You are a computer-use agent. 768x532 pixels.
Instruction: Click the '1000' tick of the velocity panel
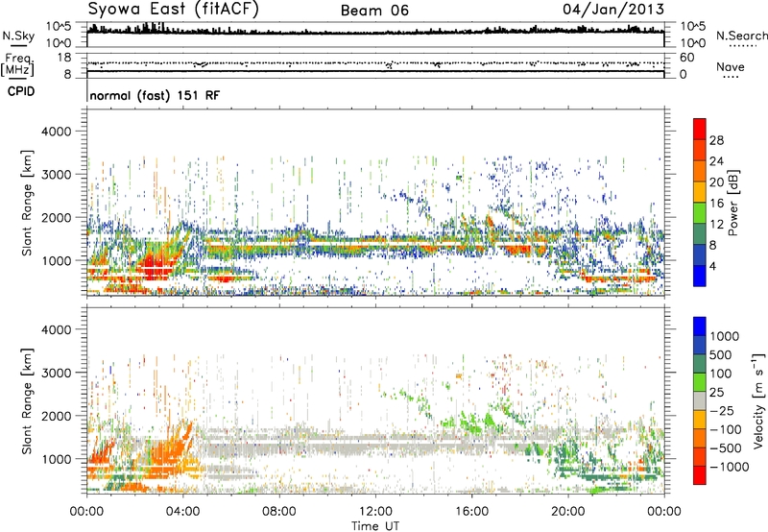point(56,459)
